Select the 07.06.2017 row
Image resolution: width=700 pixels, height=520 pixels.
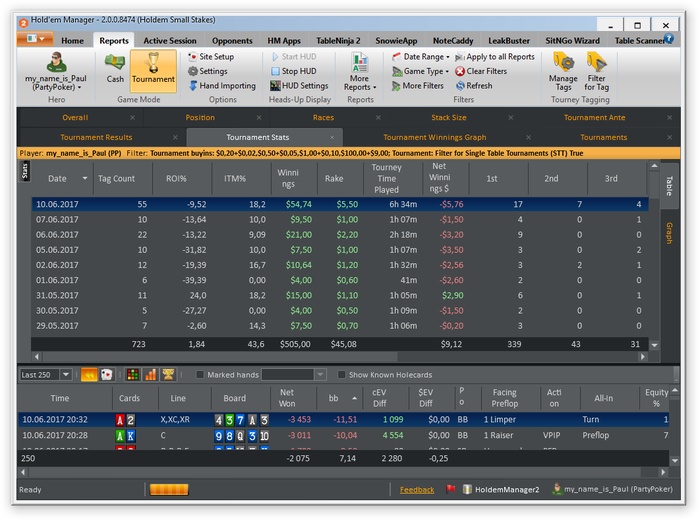(340, 220)
